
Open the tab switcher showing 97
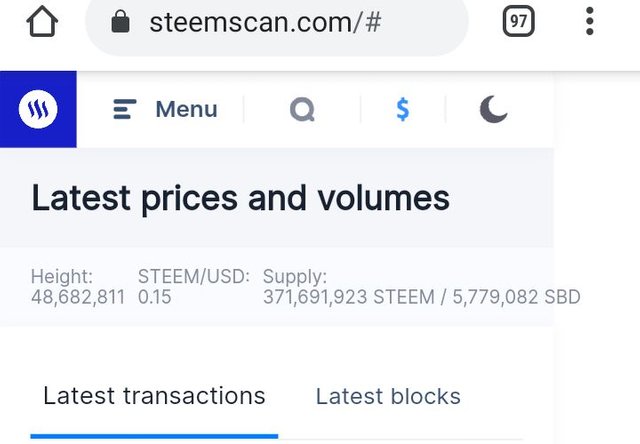coord(518,21)
